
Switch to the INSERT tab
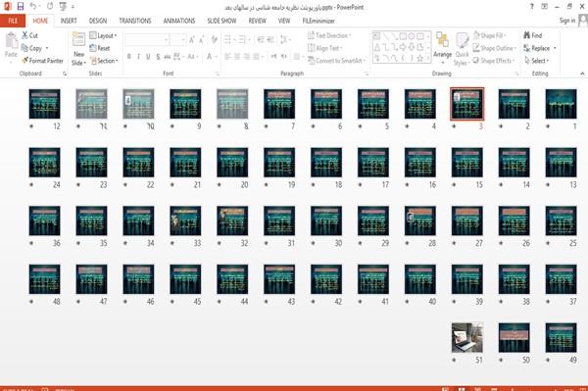pyautogui.click(x=69, y=21)
